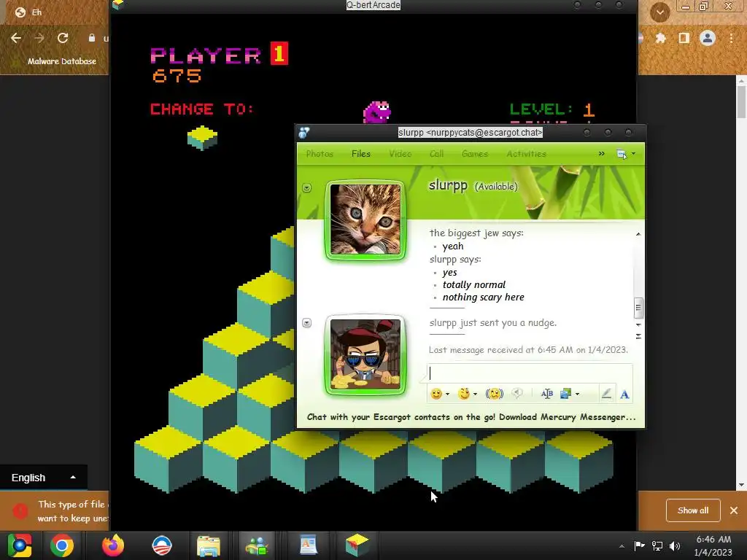The width and height of the screenshot is (747, 560).
Task: Open the Call tab in chat
Action: [436, 154]
